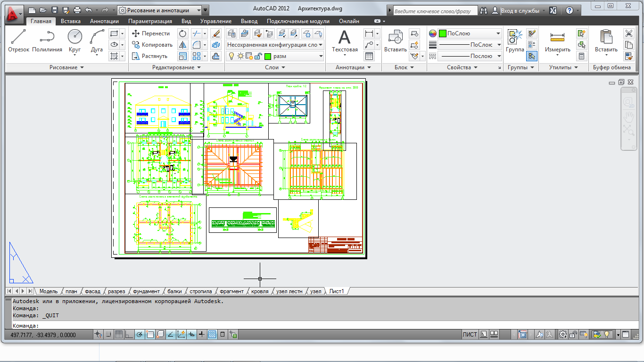Open the Несохраненная конфигурация layer state dropdown
The width and height of the screenshot is (644, 362).
point(275,45)
